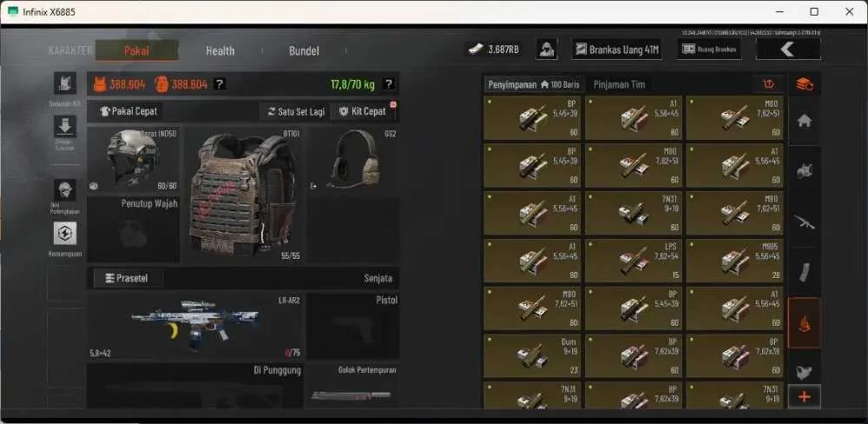
Task: Open the Susunan Kit icon in left sidebar
Action: [65, 83]
